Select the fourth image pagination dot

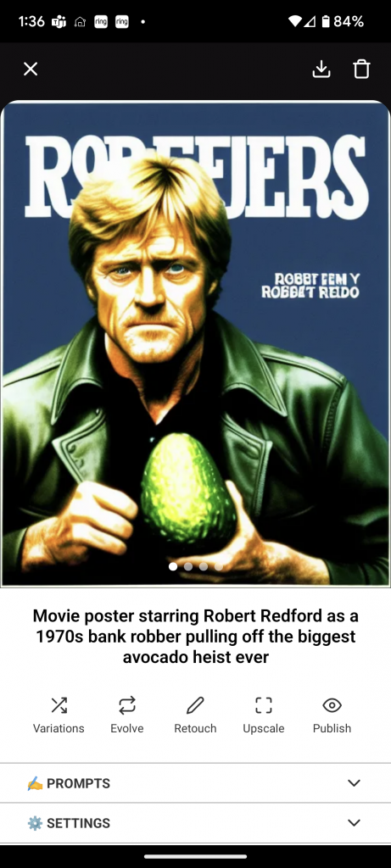pos(218,566)
